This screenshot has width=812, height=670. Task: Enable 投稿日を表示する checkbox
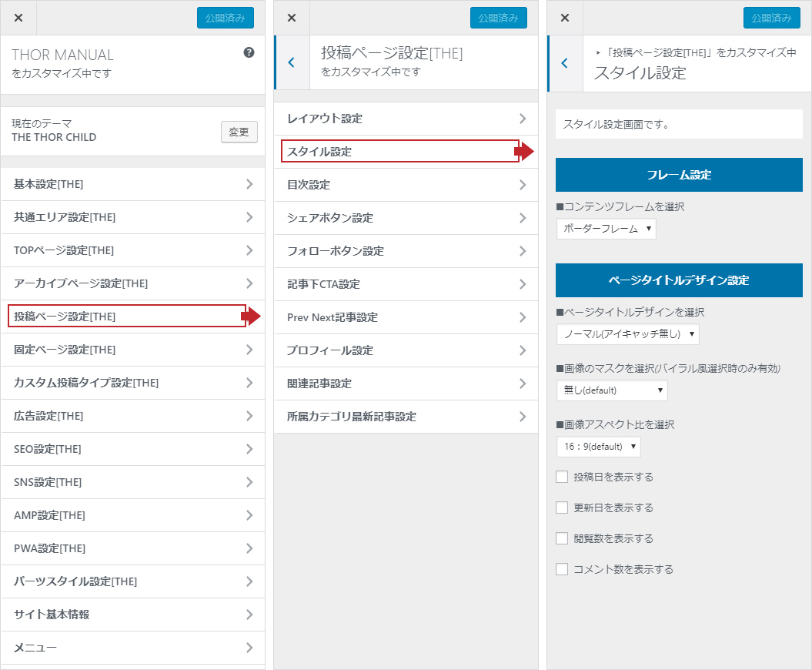point(562,477)
